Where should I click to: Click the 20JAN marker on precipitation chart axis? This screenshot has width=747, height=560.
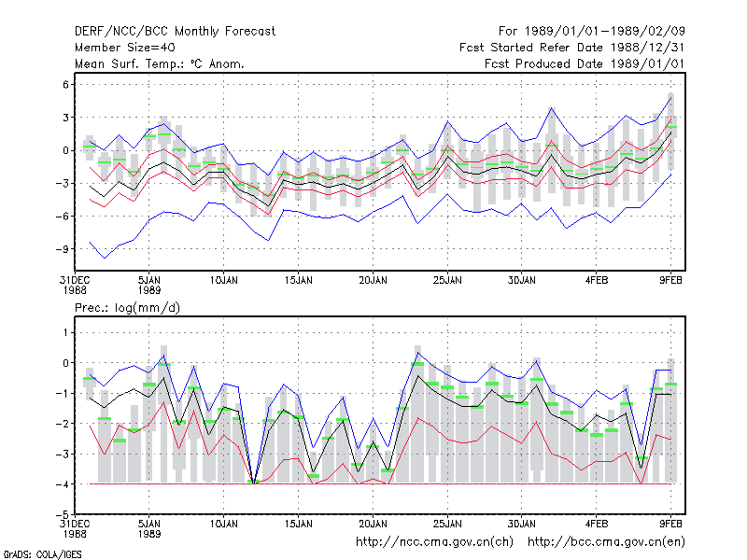pos(373,524)
